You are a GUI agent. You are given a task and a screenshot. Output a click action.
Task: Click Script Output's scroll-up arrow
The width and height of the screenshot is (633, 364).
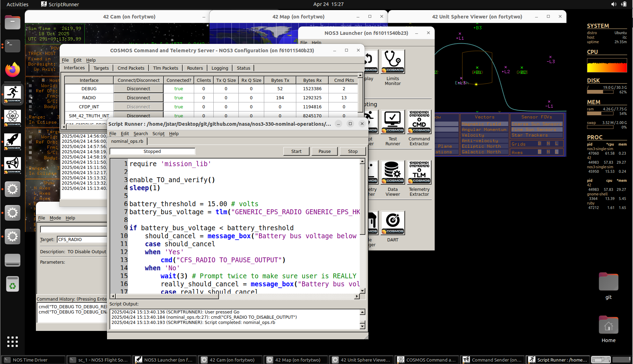tap(363, 312)
